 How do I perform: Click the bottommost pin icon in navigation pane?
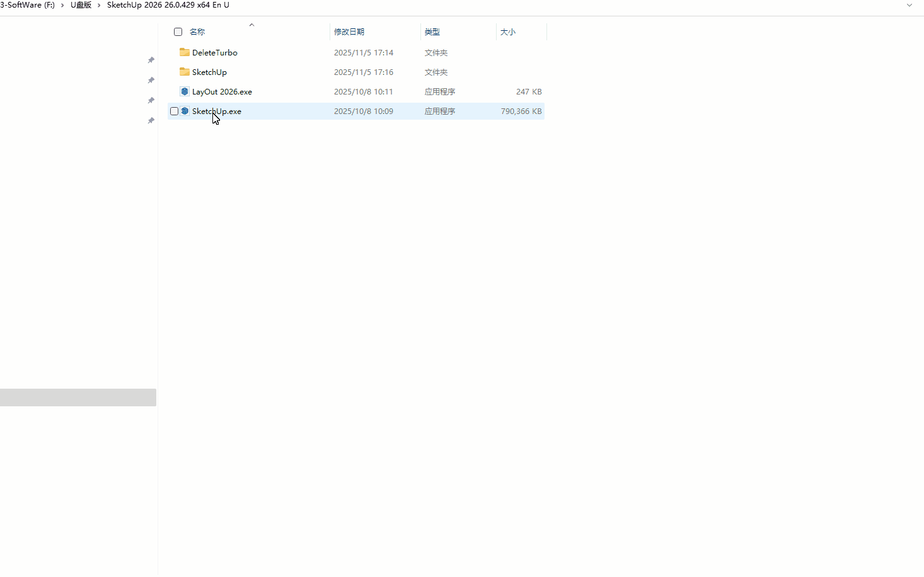151,121
